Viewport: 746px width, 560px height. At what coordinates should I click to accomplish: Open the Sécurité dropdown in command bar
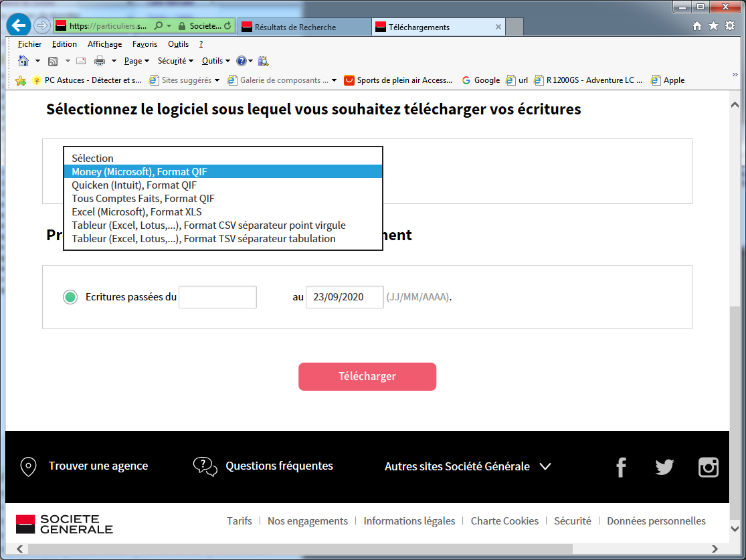click(175, 61)
